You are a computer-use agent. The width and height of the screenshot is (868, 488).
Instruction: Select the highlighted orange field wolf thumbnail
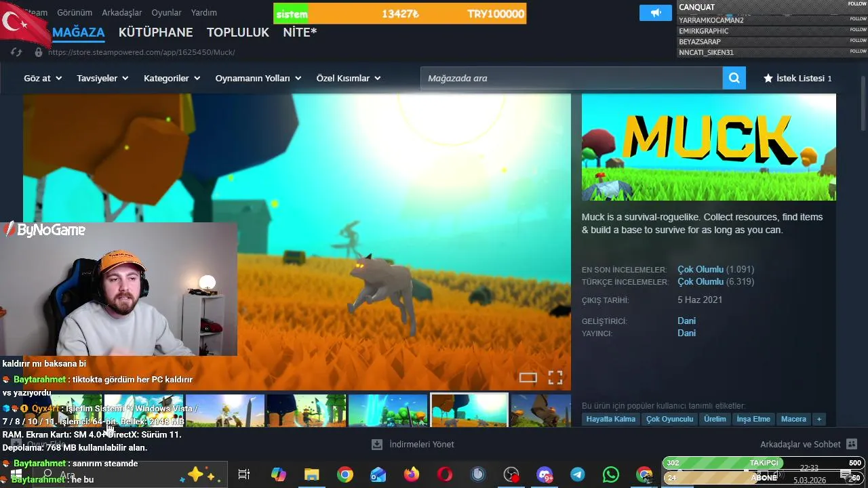pos(469,410)
